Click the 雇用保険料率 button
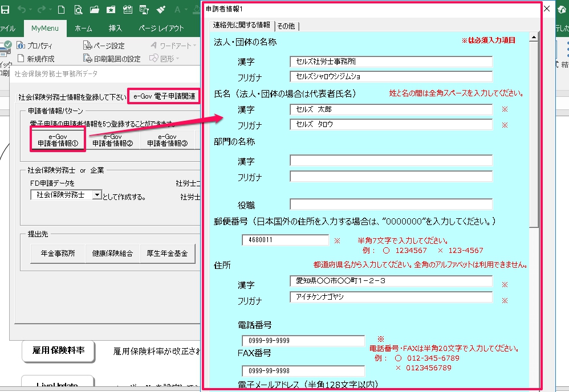The width and height of the screenshot is (569, 392). 58,350
